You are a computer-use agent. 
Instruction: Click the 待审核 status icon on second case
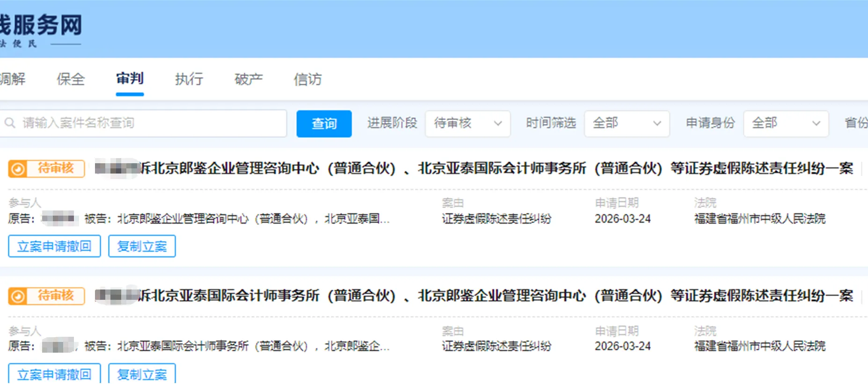click(18, 297)
